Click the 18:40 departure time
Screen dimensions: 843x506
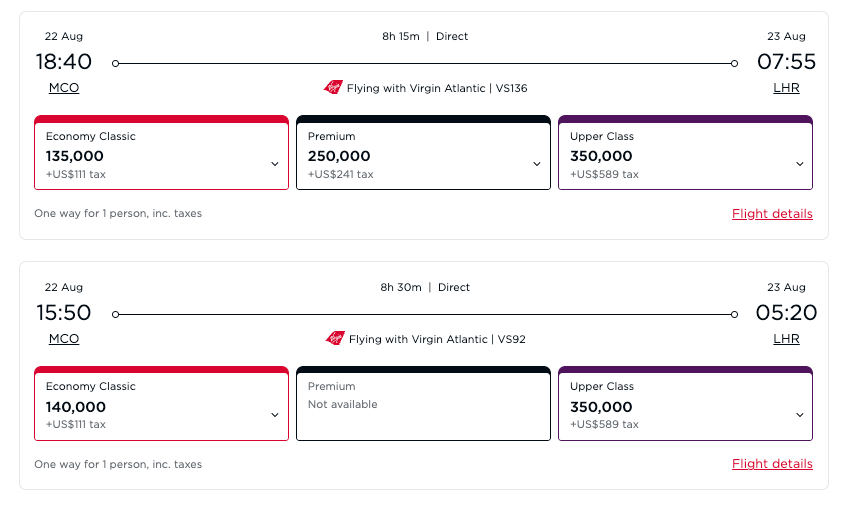(64, 62)
